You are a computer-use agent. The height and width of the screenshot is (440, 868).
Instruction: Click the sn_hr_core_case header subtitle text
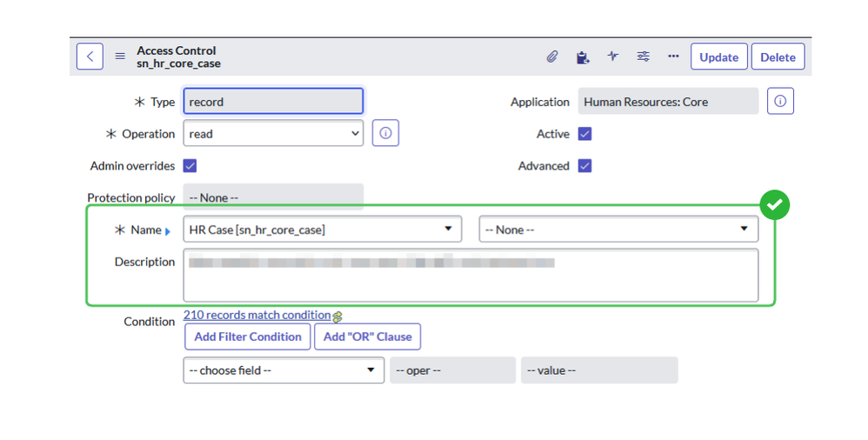[178, 63]
